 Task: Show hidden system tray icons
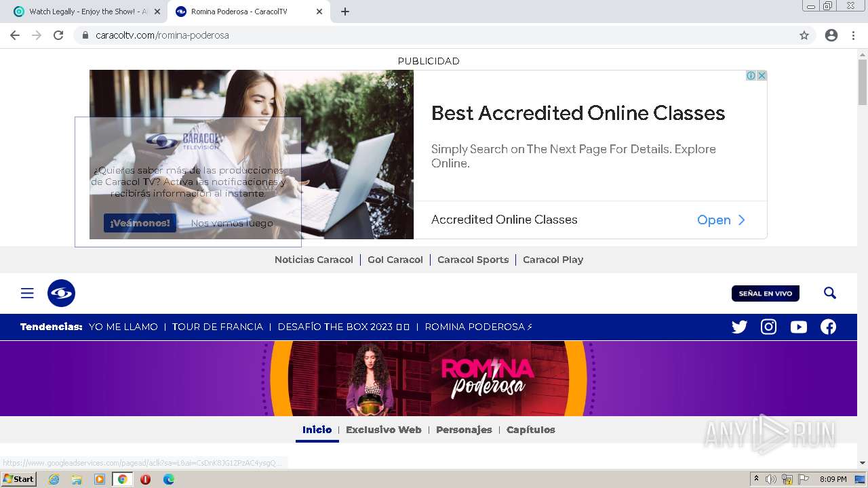point(756,479)
